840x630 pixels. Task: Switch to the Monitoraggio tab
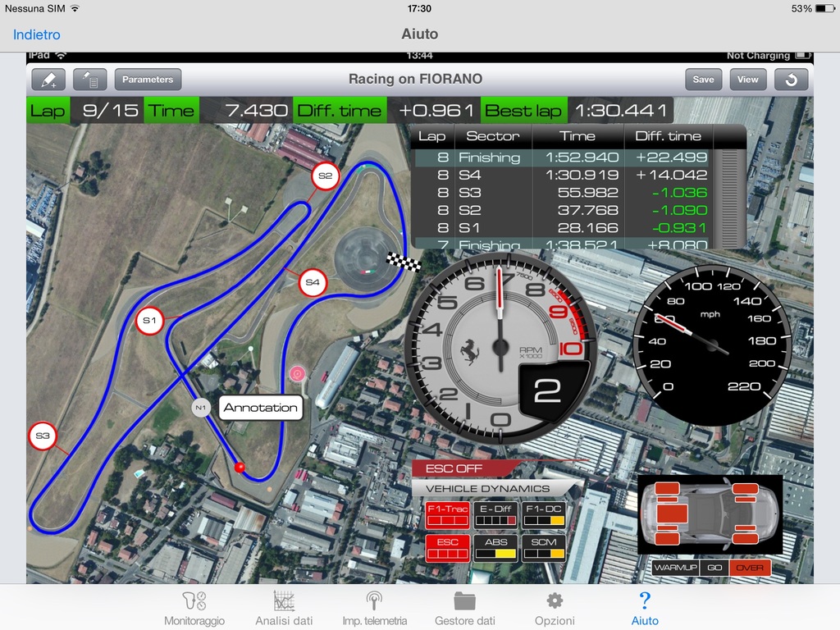tap(194, 609)
